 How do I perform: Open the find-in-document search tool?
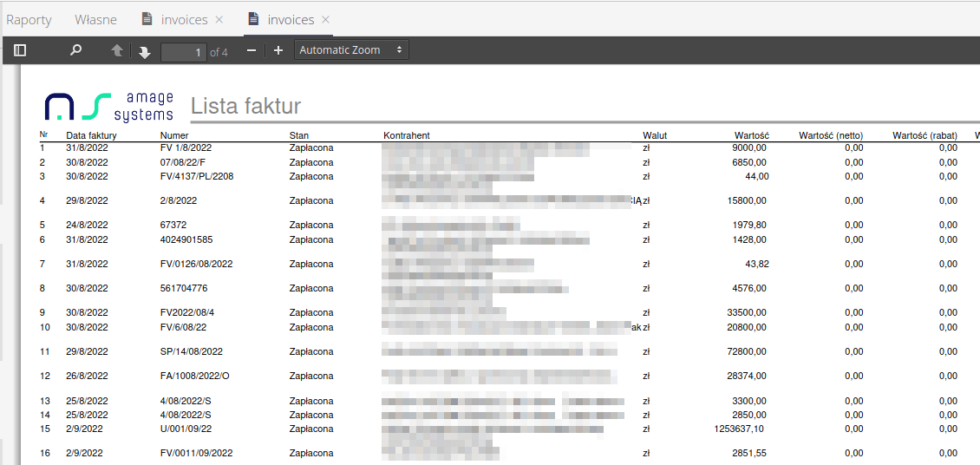click(75, 50)
